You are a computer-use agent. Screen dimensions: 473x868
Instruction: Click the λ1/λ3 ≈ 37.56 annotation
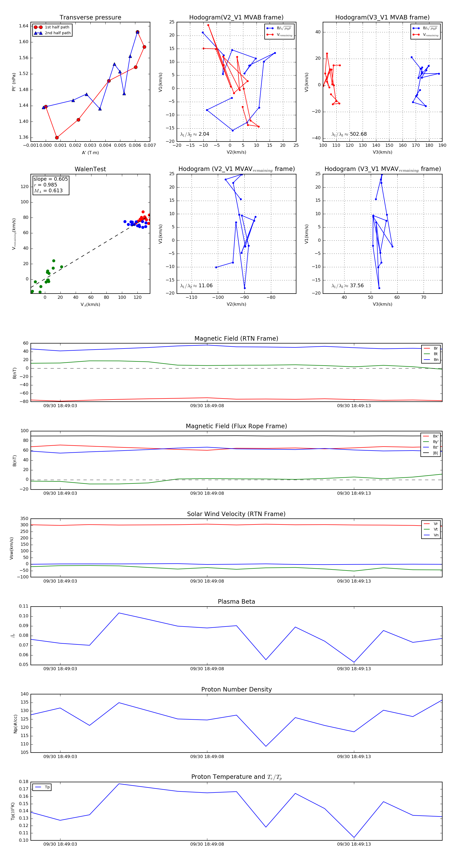pyautogui.click(x=348, y=286)
